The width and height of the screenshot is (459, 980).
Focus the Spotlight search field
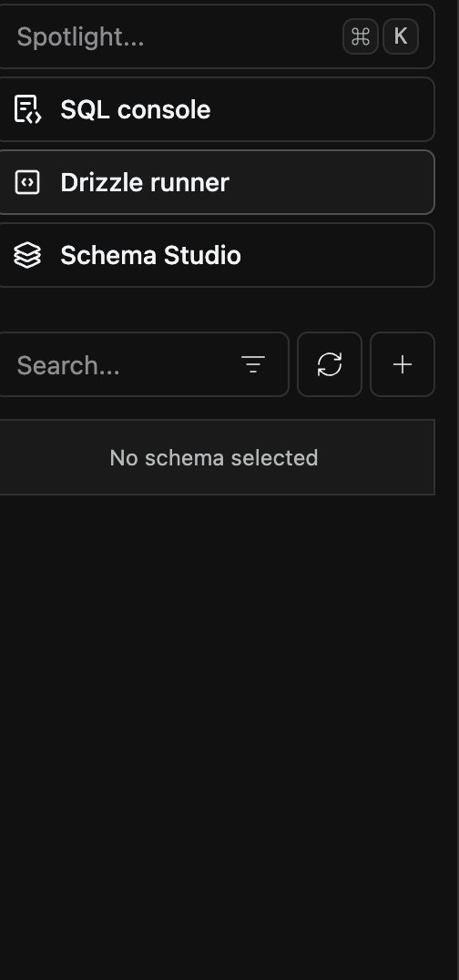[x=216, y=36]
